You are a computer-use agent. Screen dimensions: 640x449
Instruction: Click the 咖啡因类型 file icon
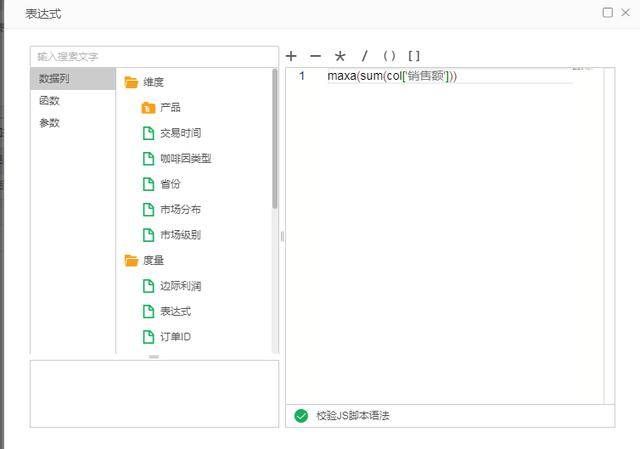pyautogui.click(x=148, y=158)
